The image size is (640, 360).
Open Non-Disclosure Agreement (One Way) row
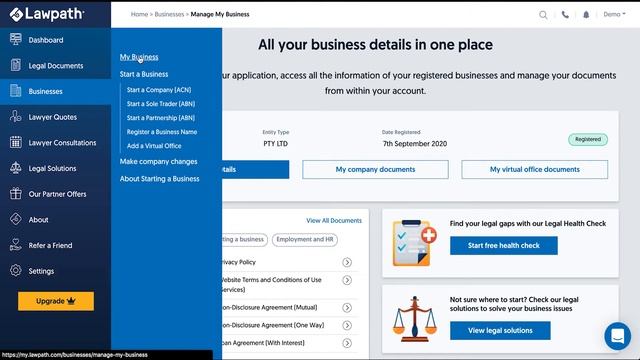291,325
